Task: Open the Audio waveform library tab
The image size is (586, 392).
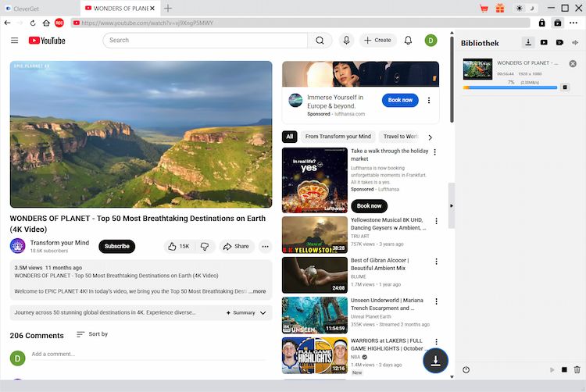Action: point(575,42)
